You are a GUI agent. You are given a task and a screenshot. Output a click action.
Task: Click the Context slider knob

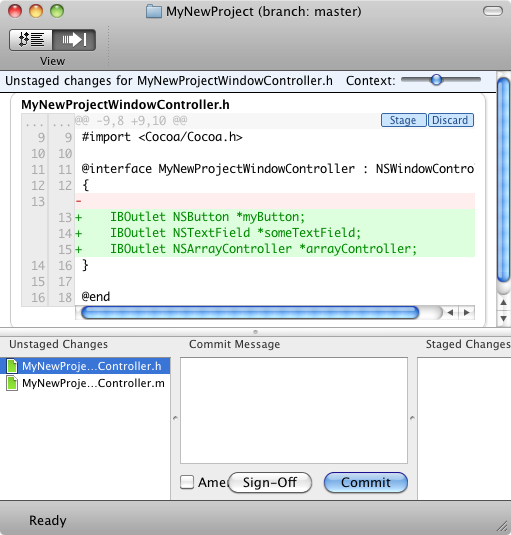click(x=436, y=80)
